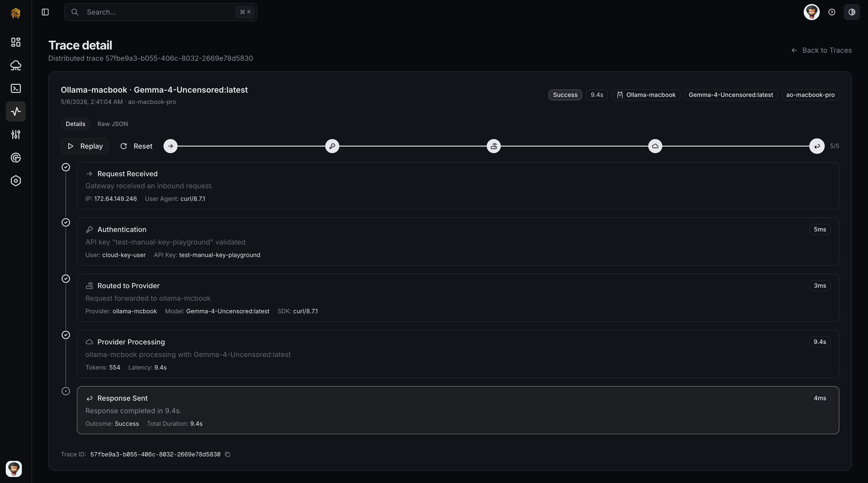Jump to Authentication key timeline marker

click(332, 146)
